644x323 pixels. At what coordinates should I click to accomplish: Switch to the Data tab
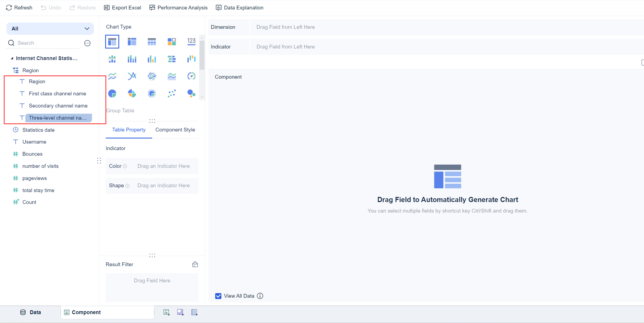click(x=30, y=312)
